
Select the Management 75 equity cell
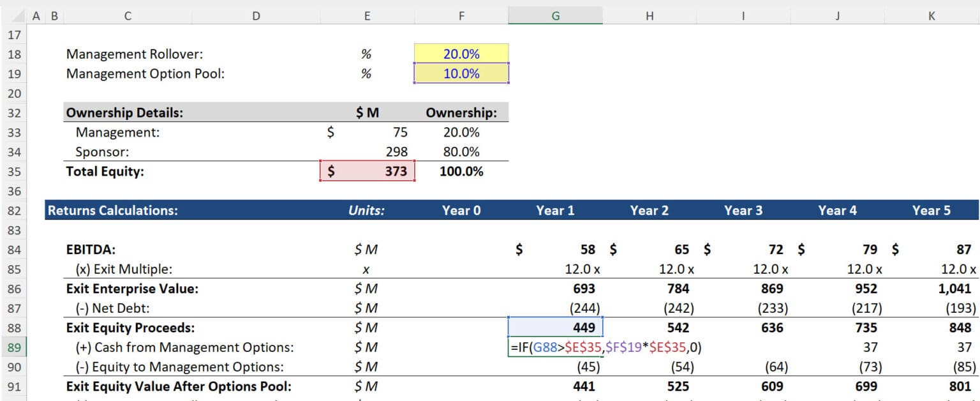[367, 132]
